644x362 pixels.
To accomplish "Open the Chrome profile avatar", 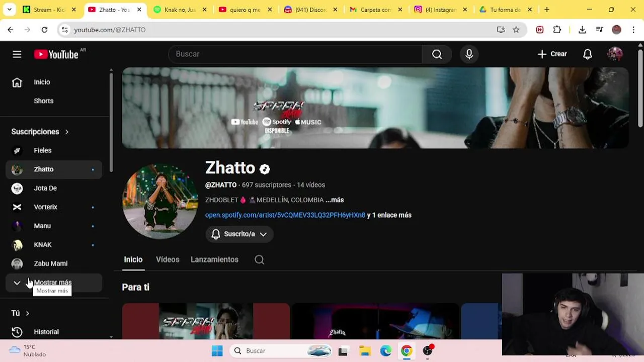I will click(616, 30).
